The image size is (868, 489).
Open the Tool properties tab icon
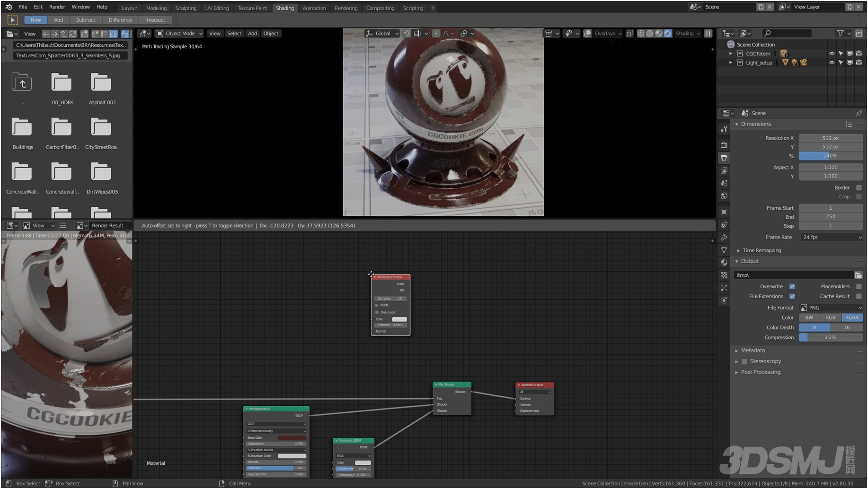(724, 129)
